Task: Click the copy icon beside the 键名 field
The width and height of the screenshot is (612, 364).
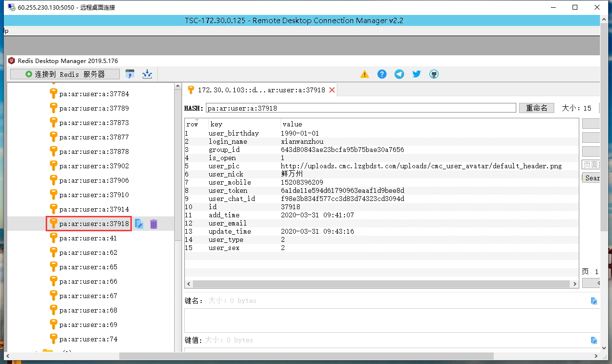Action: [x=594, y=301]
